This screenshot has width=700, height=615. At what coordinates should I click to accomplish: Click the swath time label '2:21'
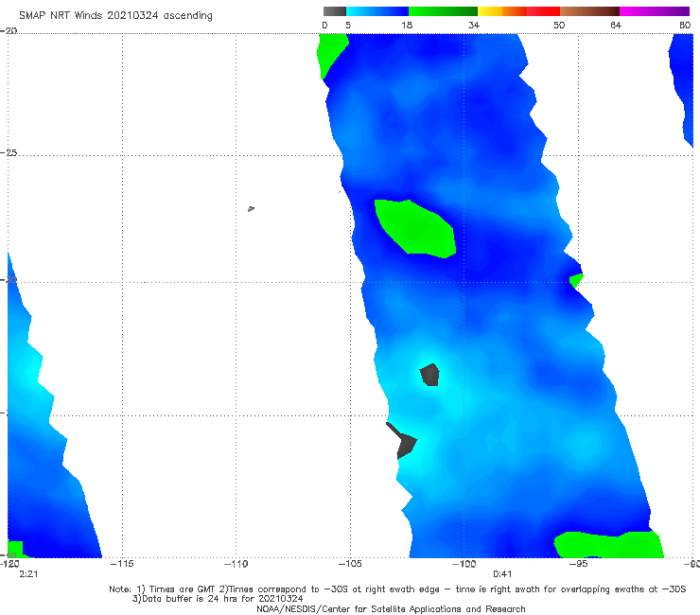point(28,574)
